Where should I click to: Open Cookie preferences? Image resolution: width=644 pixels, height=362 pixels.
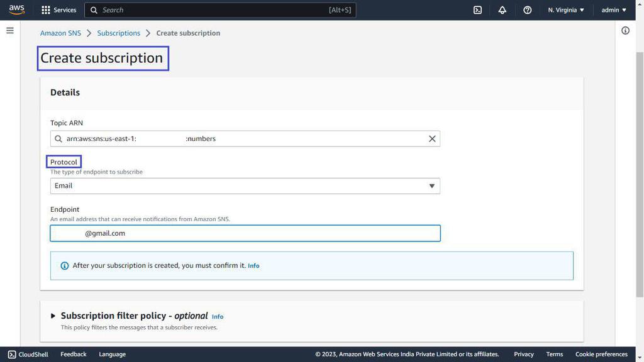[x=601, y=354]
